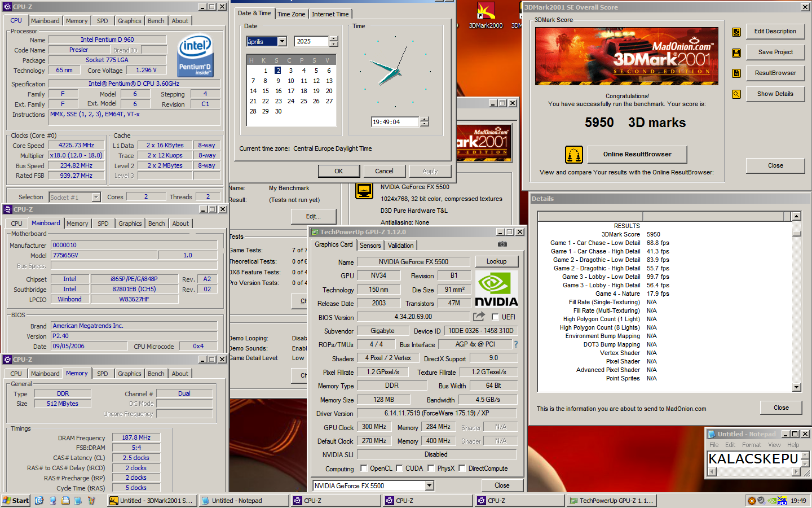812x508 pixels.
Task: Toggle the UEFI checkbox in GPU-Z
Action: 495,317
